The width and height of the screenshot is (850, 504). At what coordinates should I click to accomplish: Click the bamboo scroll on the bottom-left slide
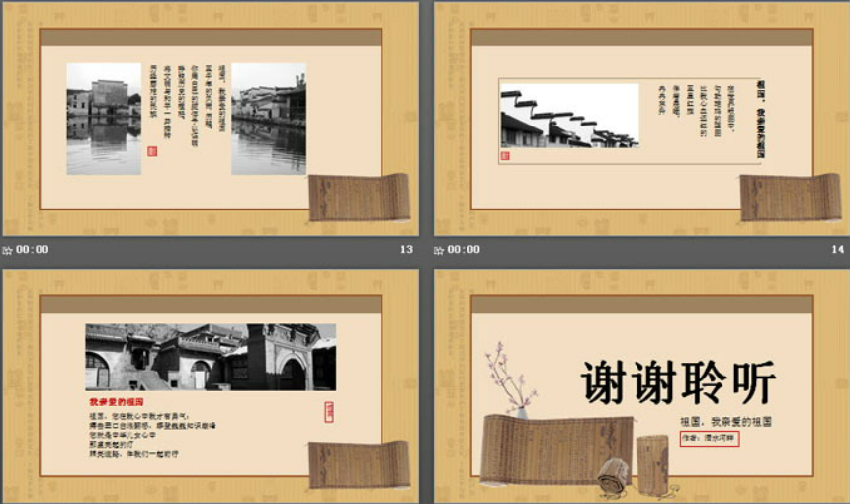coord(360,464)
